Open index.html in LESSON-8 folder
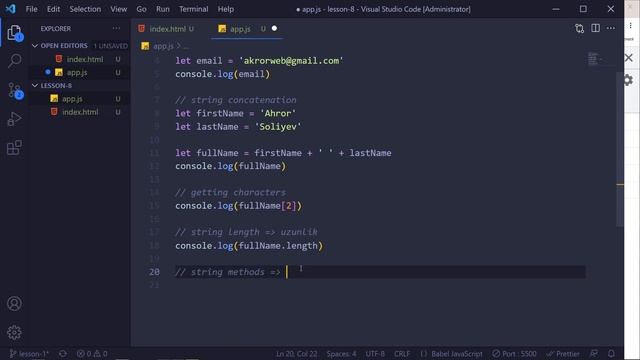The image size is (640, 360). (x=80, y=112)
